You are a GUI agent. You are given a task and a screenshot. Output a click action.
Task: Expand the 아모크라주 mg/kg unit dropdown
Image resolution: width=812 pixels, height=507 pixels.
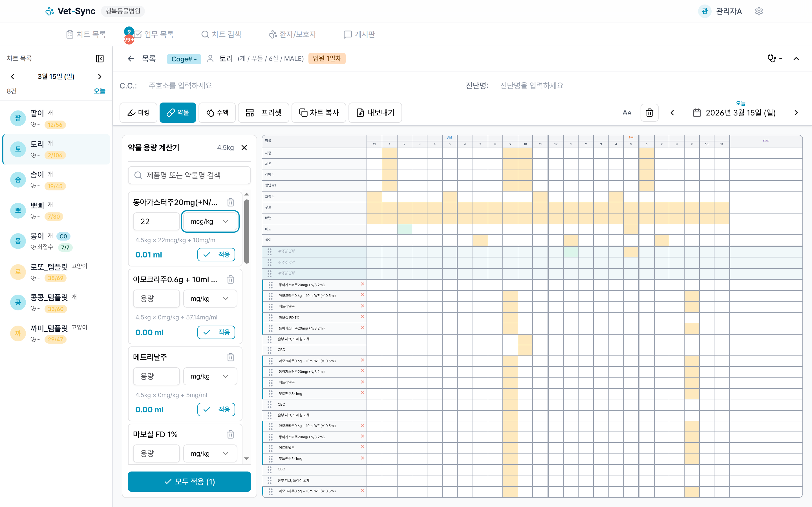point(210,299)
